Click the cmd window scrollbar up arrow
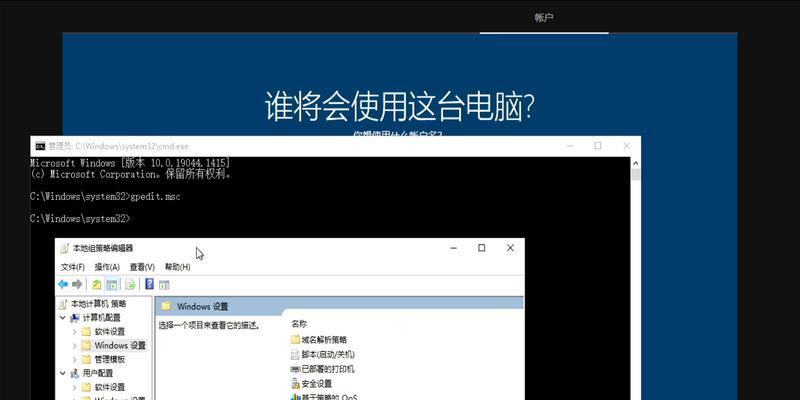Screen dimensions: 800x400 [x=636, y=163]
